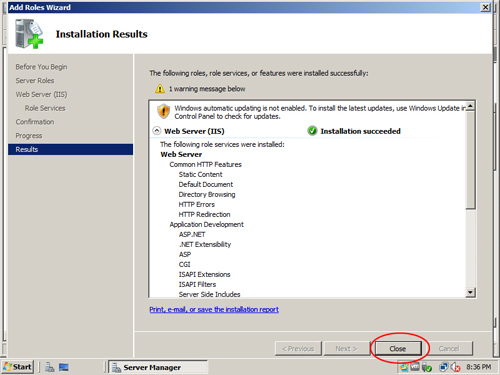Click the Directory Browsing entry

tap(207, 194)
